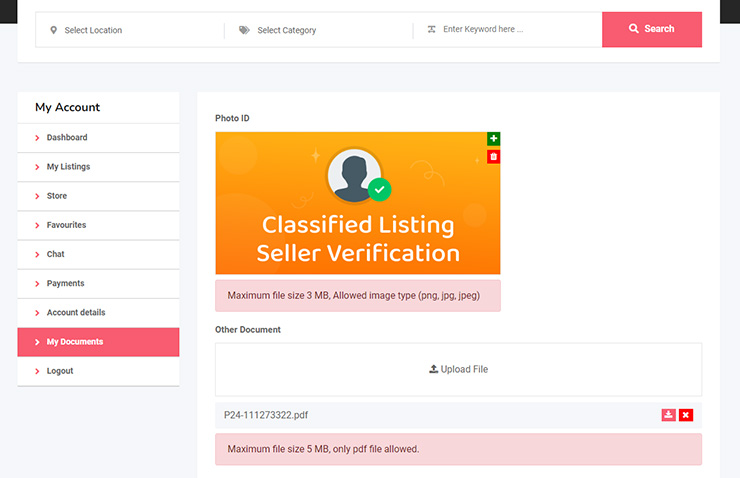Click the upload arrow icon in Other Document
Image resolution: width=740 pixels, height=478 pixels.
pyautogui.click(x=433, y=369)
